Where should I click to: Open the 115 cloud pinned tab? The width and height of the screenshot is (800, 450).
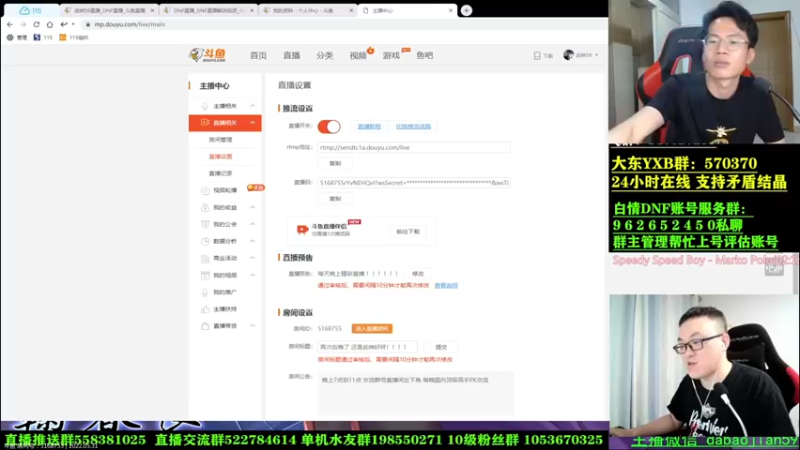pos(30,10)
